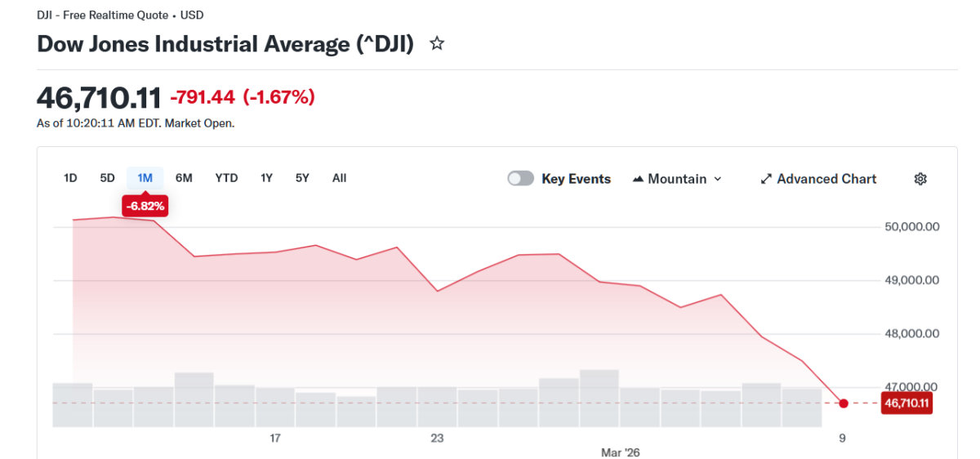
Task: Show the 1Y price range
Action: (266, 178)
